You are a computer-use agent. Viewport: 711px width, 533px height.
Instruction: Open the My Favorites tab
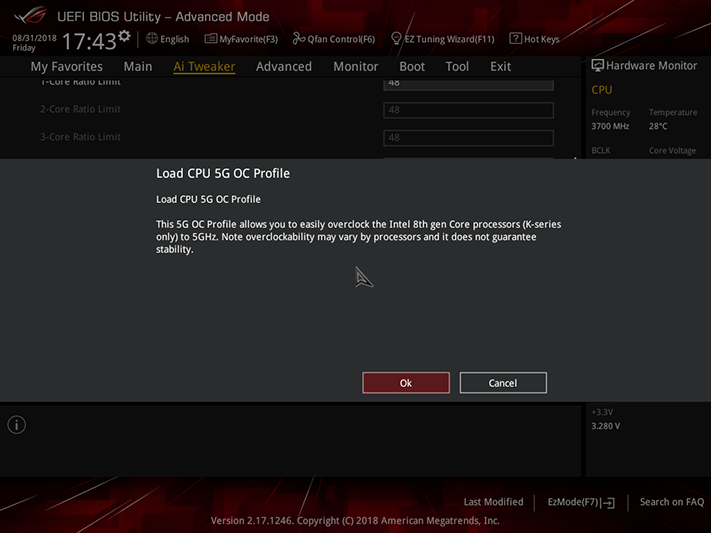coord(67,67)
